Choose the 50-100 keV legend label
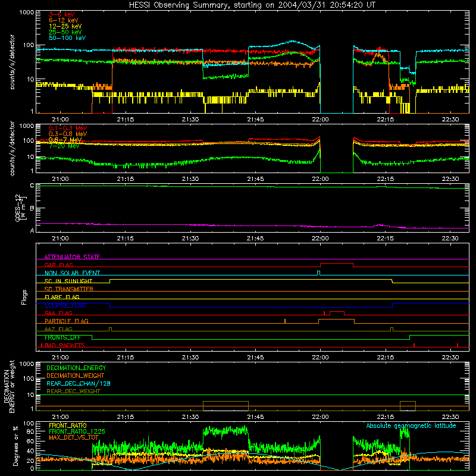Screen dimensions: 476x476 (x=67, y=38)
